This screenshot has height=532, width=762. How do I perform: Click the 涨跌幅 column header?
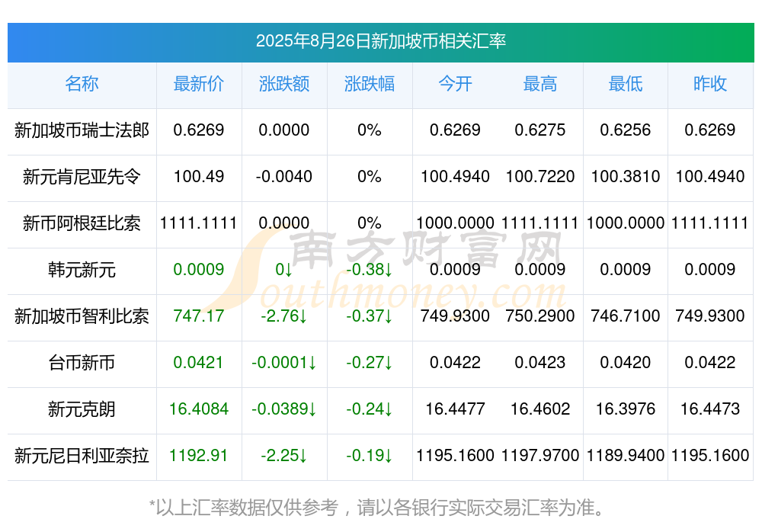click(370, 84)
